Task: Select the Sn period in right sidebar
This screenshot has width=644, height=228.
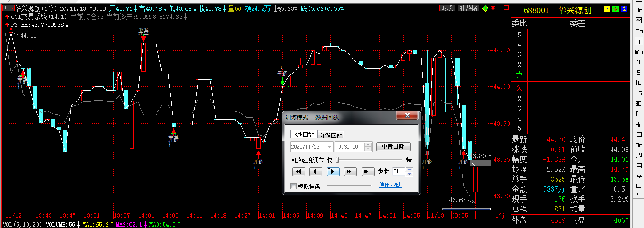Action: [x=639, y=31]
